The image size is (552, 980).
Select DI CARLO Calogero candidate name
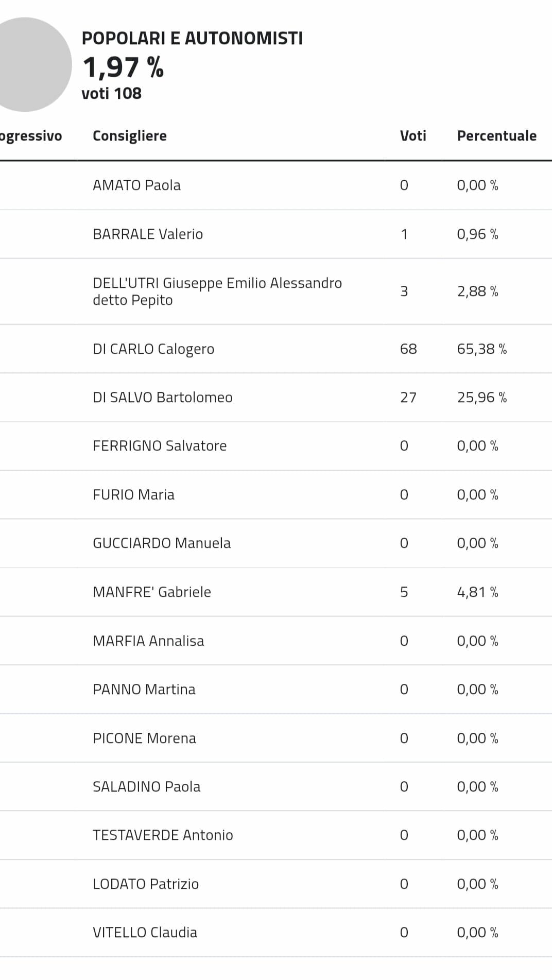153,349
